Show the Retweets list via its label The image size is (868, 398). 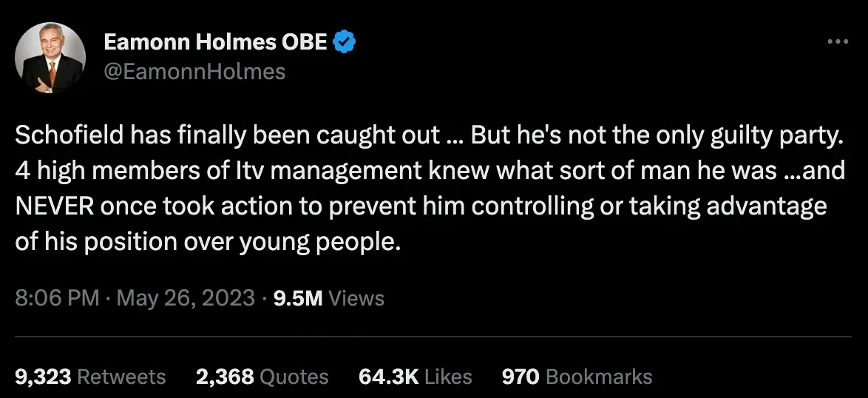[122, 377]
